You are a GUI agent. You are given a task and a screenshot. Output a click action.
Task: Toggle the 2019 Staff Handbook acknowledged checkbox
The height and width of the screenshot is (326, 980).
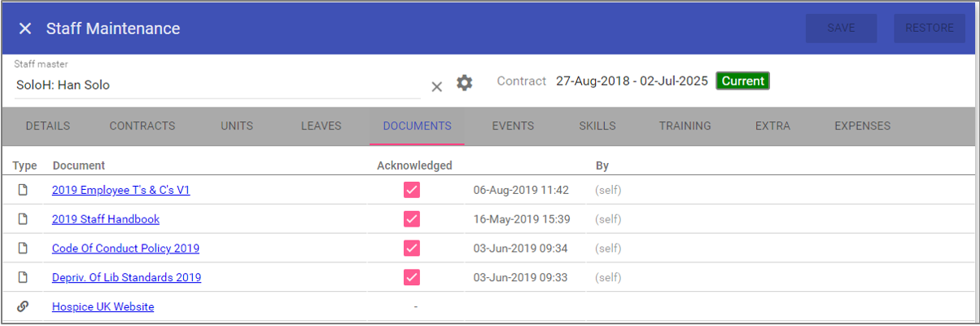(412, 219)
